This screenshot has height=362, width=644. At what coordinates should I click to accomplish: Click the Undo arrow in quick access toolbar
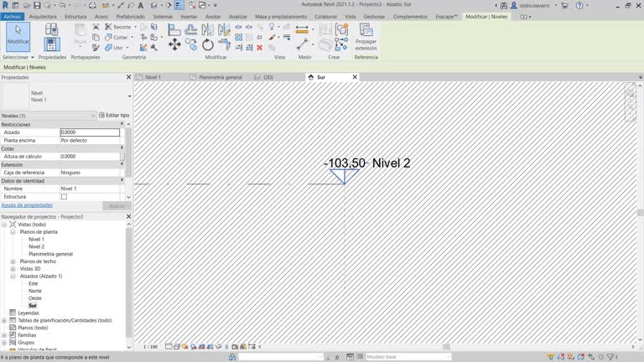(x=62, y=5)
